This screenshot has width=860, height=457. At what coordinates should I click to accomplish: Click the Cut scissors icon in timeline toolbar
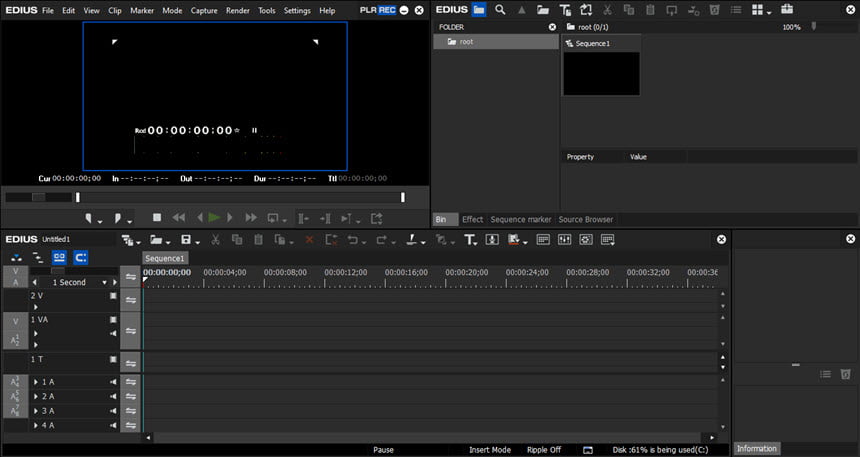[x=216, y=240]
